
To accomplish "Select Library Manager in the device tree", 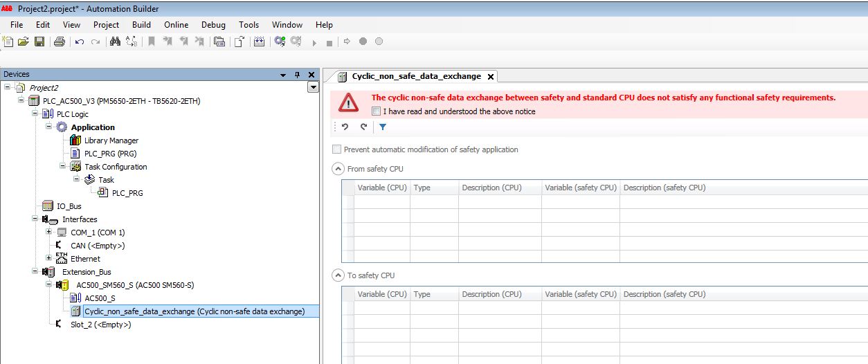I will coord(111,140).
